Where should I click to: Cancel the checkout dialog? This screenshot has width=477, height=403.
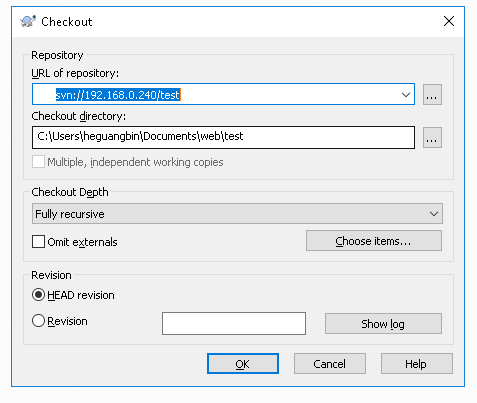point(330,364)
